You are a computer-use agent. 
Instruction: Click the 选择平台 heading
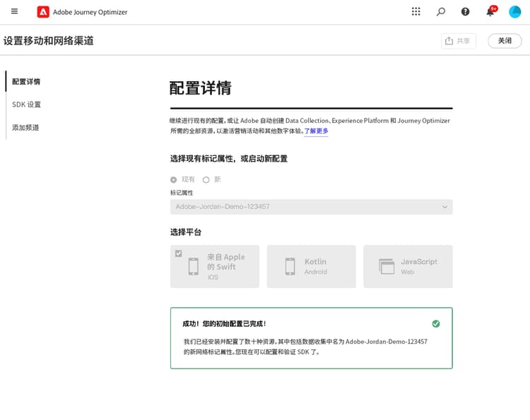coord(186,232)
